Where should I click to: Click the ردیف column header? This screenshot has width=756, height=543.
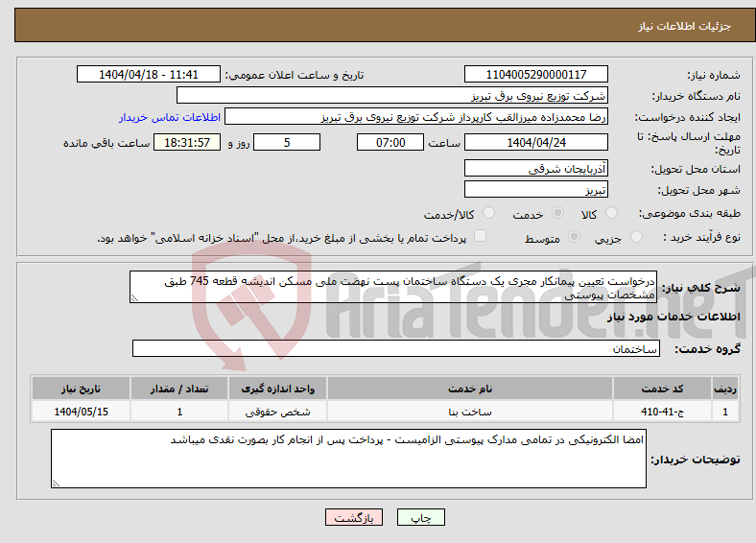(725, 389)
